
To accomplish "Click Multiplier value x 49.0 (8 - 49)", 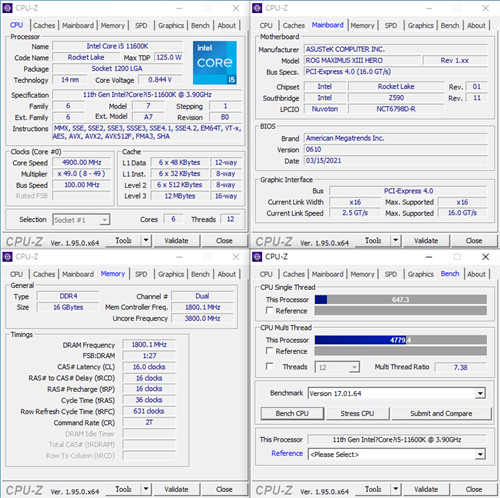I will (82, 174).
